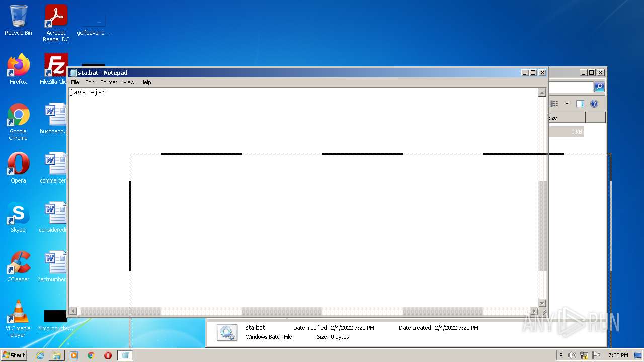The height and width of the screenshot is (362, 644).
Task: Open the factnumber Word document
Action: pos(53,266)
